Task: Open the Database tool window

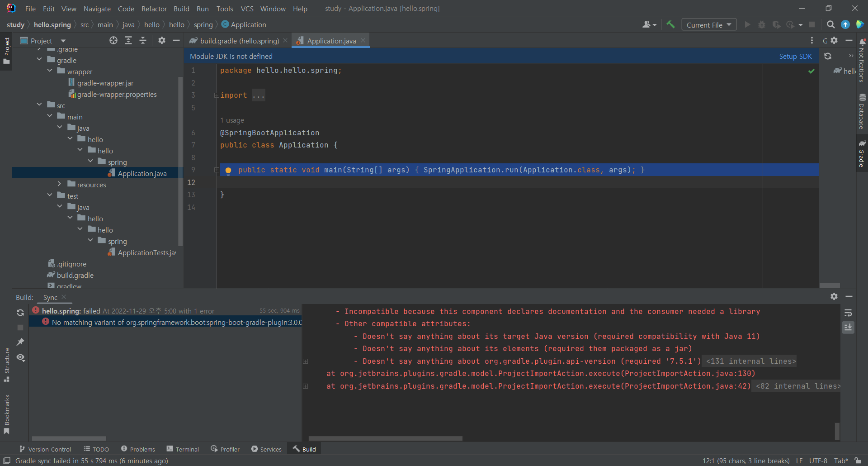Action: point(862,111)
